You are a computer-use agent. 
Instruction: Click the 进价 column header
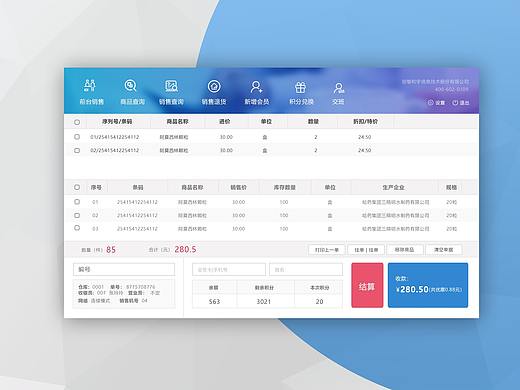click(225, 122)
